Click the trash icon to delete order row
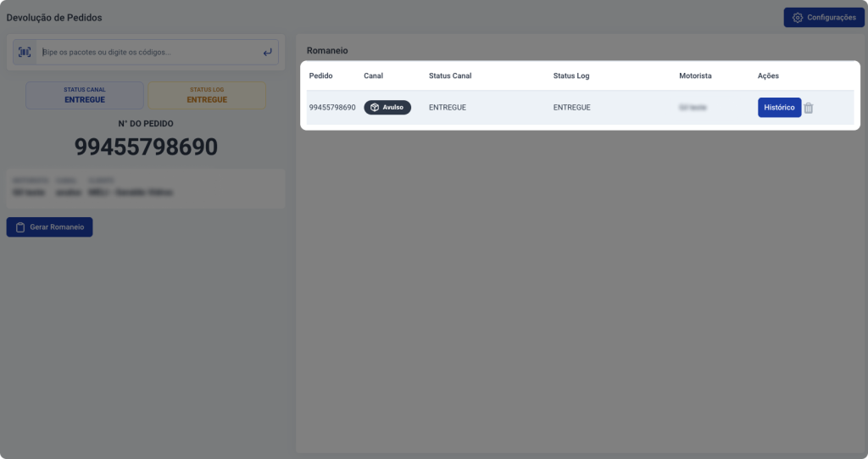 tap(808, 108)
